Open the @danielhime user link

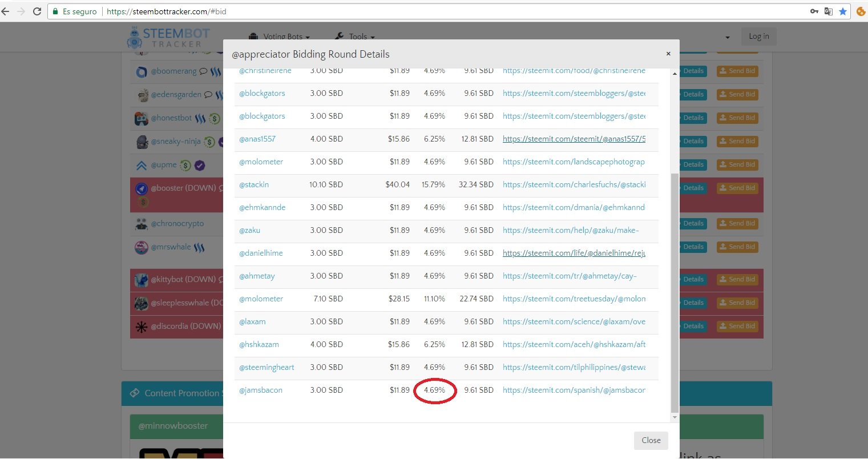261,253
